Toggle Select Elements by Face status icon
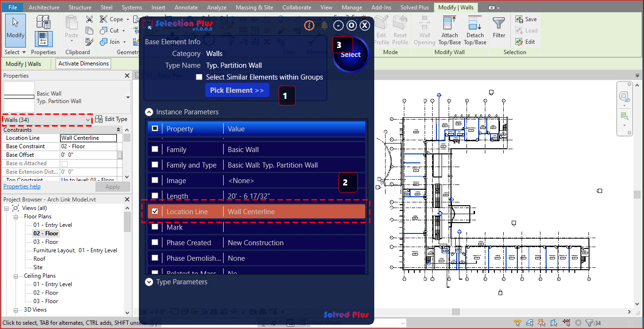Viewport: 644px width, 329px height. [554, 323]
